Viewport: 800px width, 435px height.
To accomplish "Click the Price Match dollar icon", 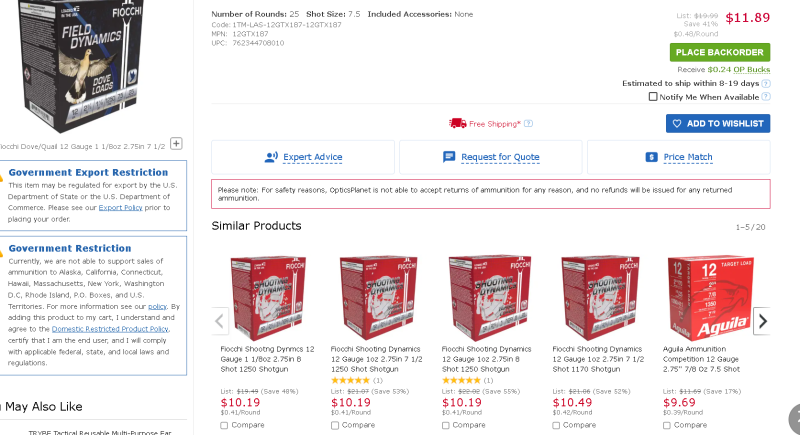I will 651,157.
